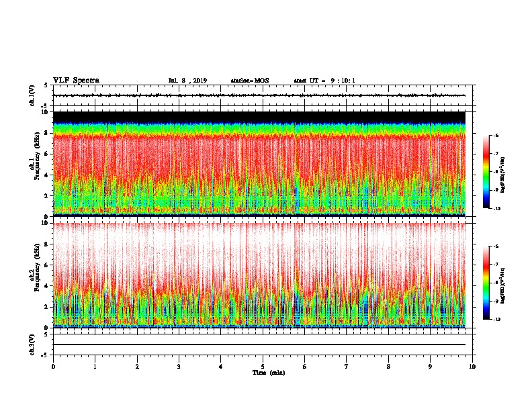Click the "Time (min)" x-axis label
The height and width of the screenshot is (411, 532).
pos(269,373)
